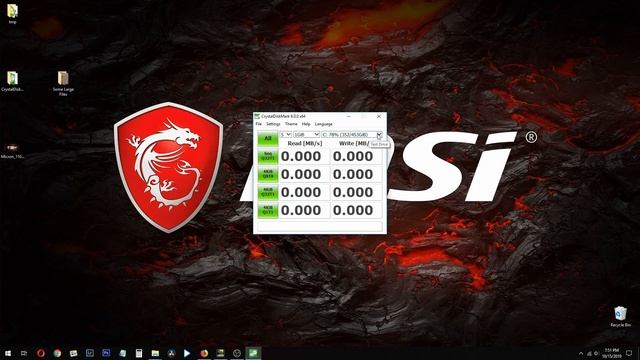
Task: Open the Language menu in CrystalDiskMark
Action: 324,124
